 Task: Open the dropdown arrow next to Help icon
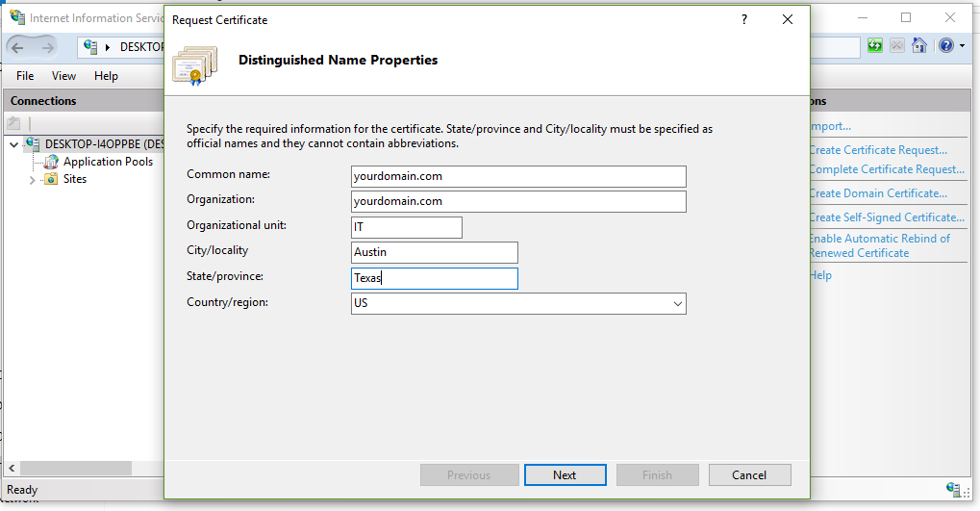pos(961,46)
